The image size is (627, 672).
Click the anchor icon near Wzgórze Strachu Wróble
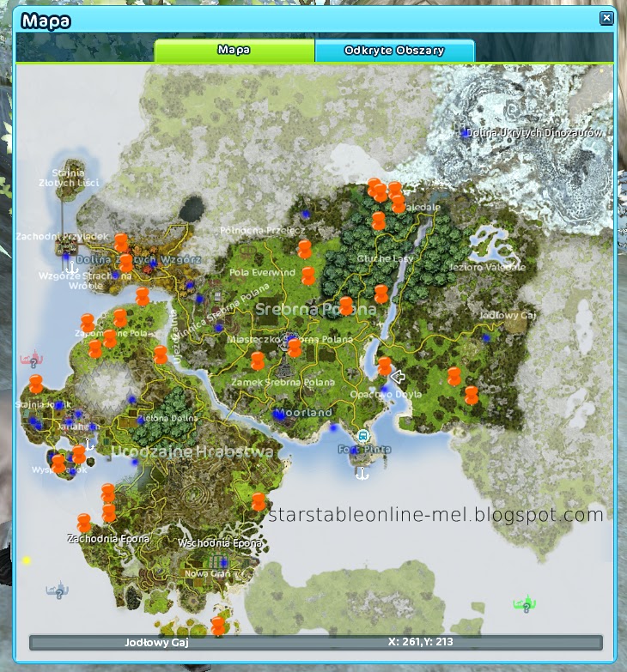point(72,269)
